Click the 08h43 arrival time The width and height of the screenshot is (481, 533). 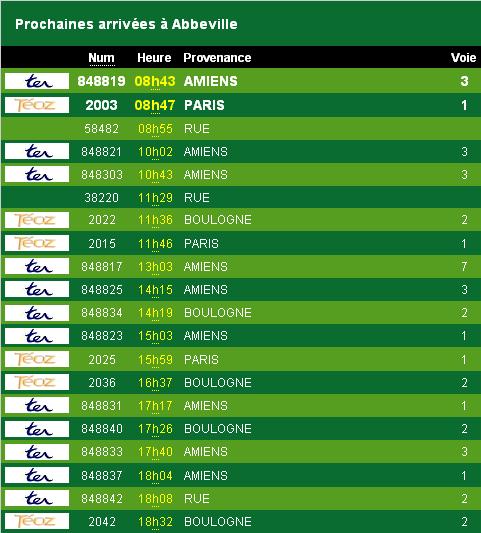click(x=155, y=81)
